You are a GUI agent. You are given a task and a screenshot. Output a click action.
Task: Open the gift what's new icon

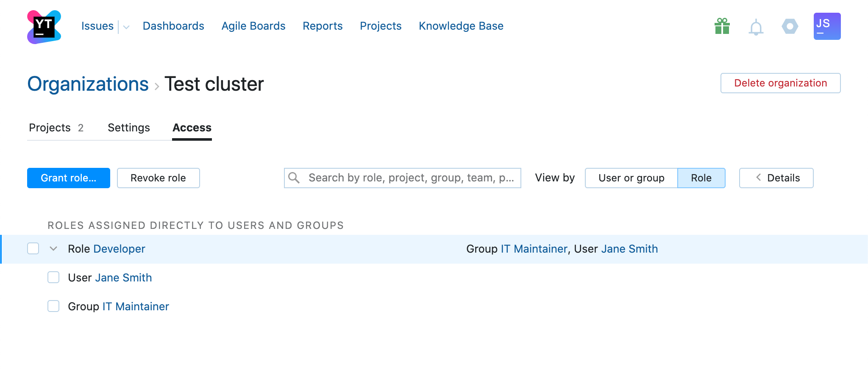[x=722, y=26]
